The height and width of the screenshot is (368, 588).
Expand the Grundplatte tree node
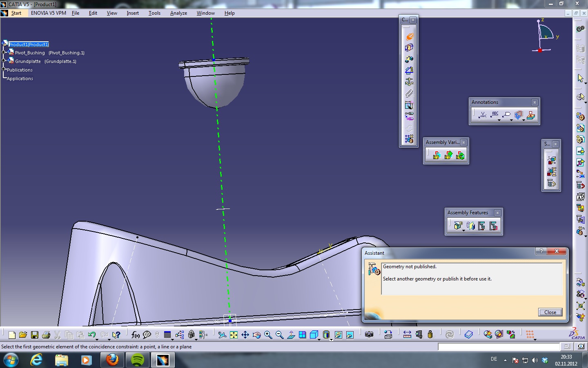point(4,61)
